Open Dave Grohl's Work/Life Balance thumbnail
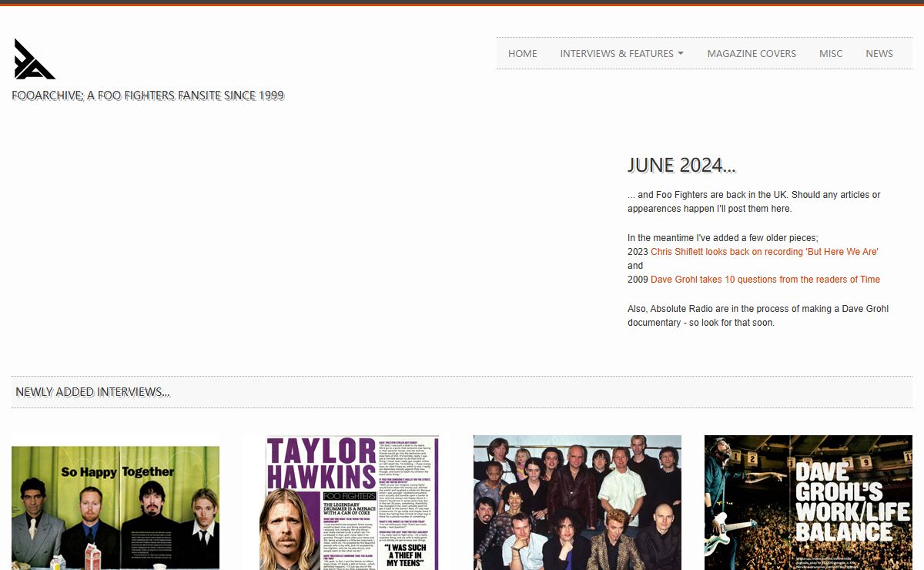This screenshot has height=570, width=924. tap(808, 503)
